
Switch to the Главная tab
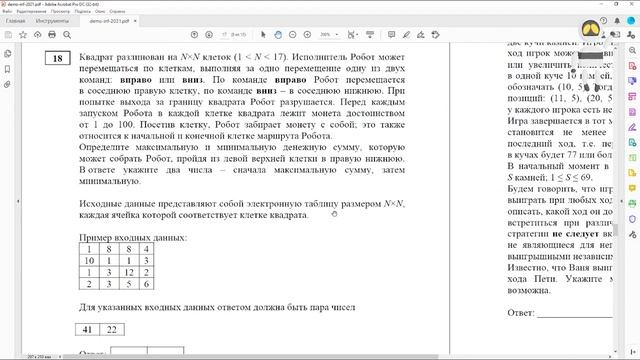(15, 21)
